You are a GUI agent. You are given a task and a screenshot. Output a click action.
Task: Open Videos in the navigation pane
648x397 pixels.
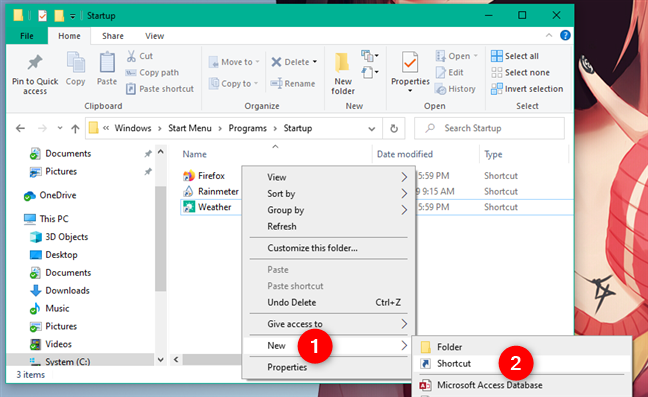(50, 344)
